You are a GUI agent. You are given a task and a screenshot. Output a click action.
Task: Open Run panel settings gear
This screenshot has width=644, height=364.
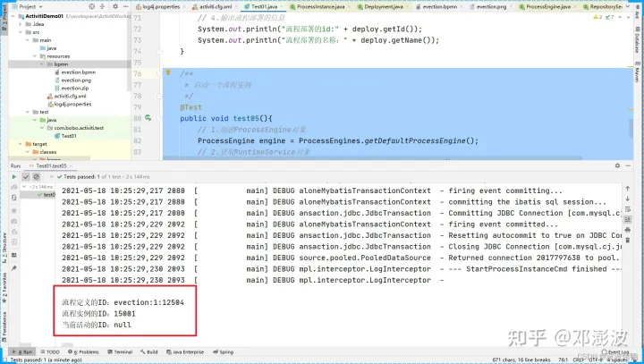(617, 165)
